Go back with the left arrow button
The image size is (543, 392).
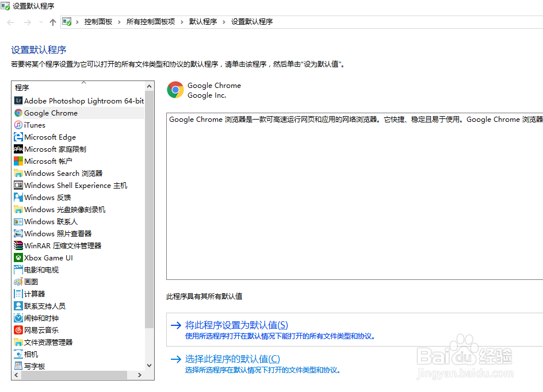[10, 22]
